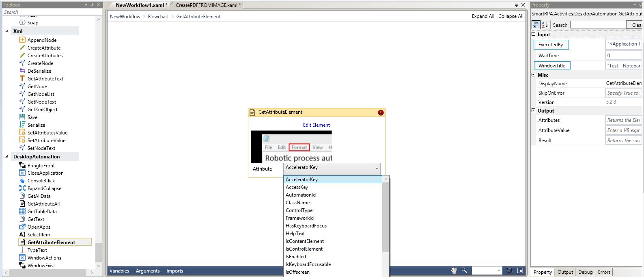Screen dimensions: 644x277
Task: Toggle the overview map icon
Action: pos(519,271)
